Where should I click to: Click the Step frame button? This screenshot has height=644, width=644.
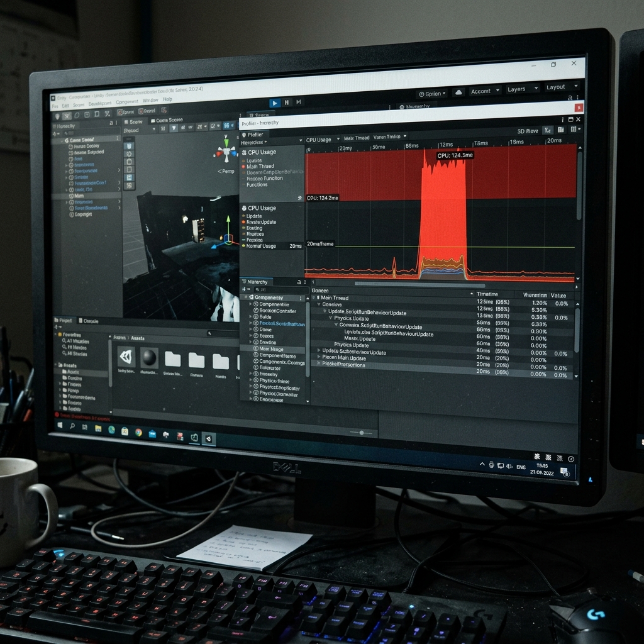299,102
